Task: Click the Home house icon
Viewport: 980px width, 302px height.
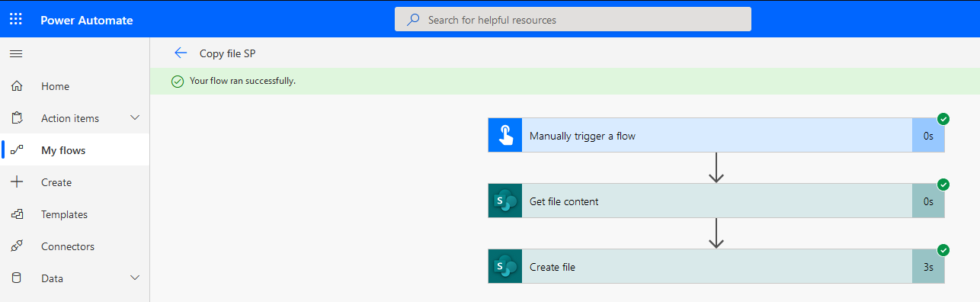Action: 17,86
